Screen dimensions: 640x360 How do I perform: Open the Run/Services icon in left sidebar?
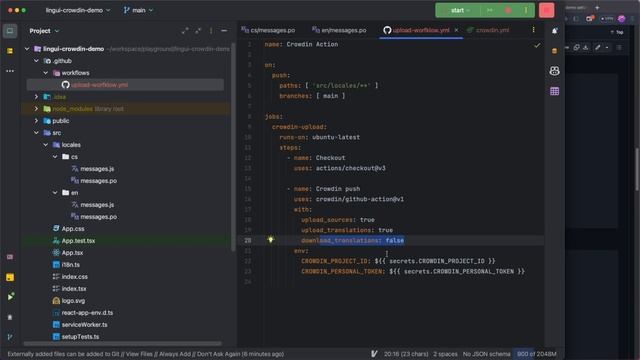10,297
